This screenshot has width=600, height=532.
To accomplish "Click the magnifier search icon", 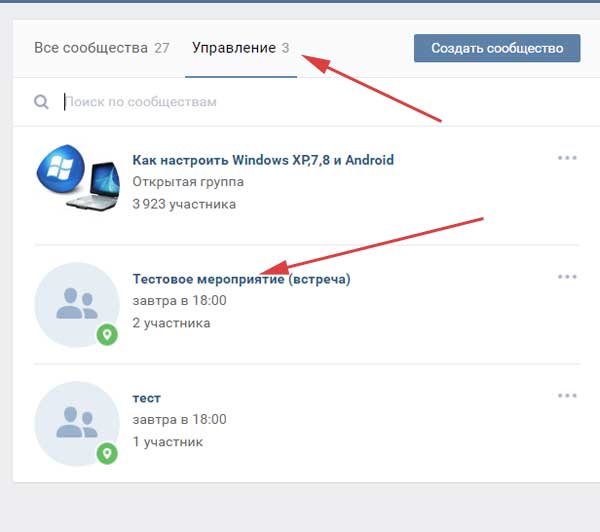I will pyautogui.click(x=41, y=102).
